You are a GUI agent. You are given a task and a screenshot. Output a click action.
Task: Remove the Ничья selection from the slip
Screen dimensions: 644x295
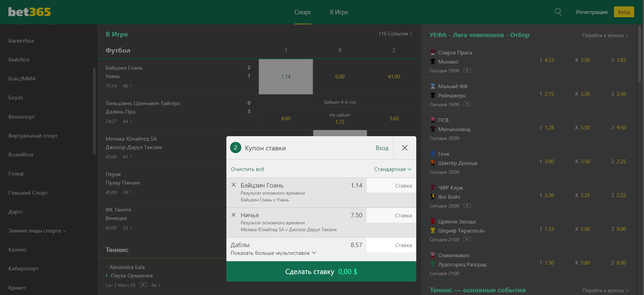click(x=233, y=215)
